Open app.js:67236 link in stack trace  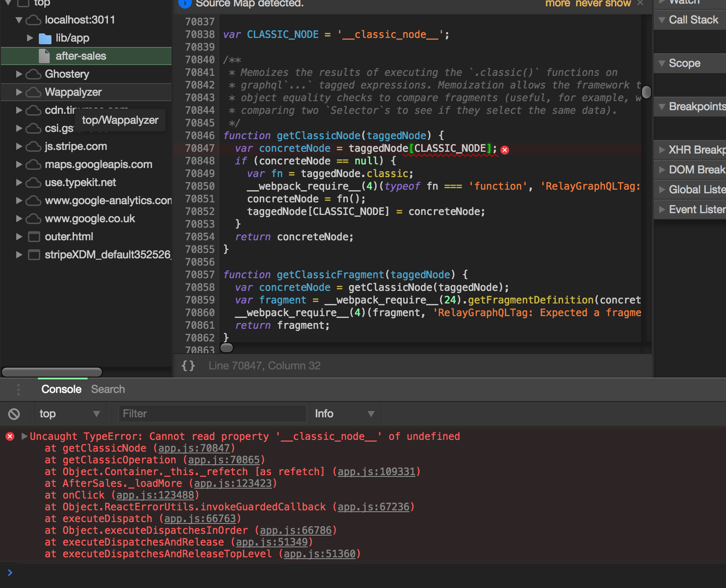pos(373,507)
